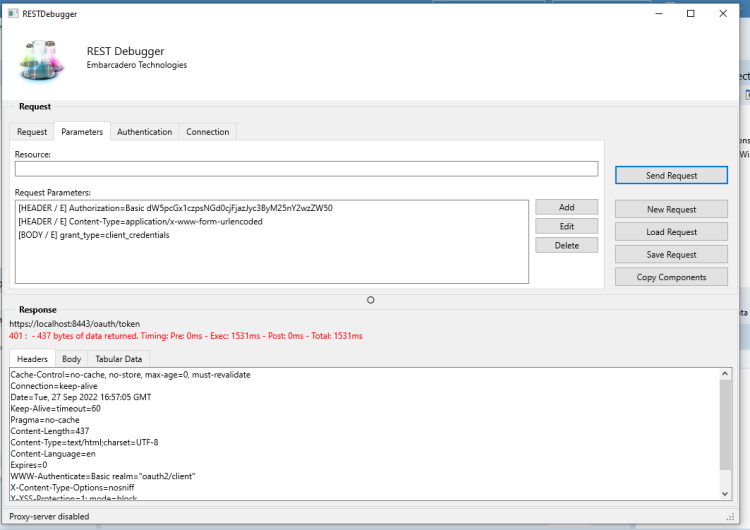Select the Pragma=no-cache line

(x=45, y=420)
